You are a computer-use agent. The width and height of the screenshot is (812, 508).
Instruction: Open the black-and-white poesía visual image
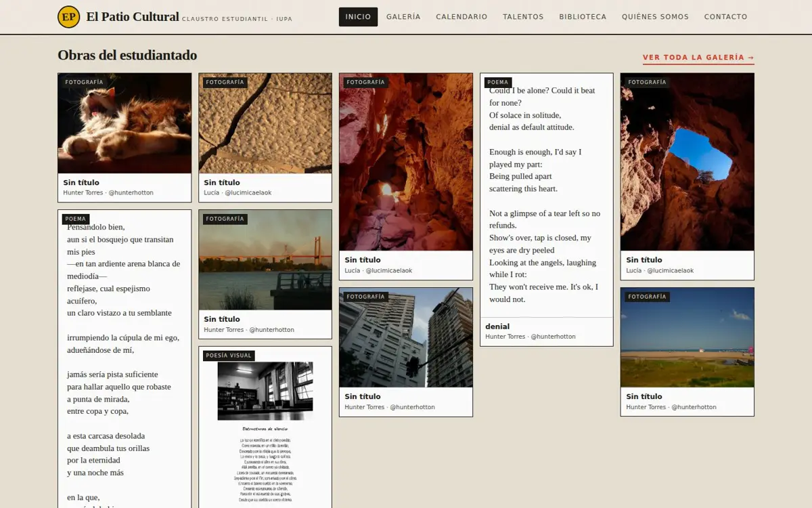265,391
